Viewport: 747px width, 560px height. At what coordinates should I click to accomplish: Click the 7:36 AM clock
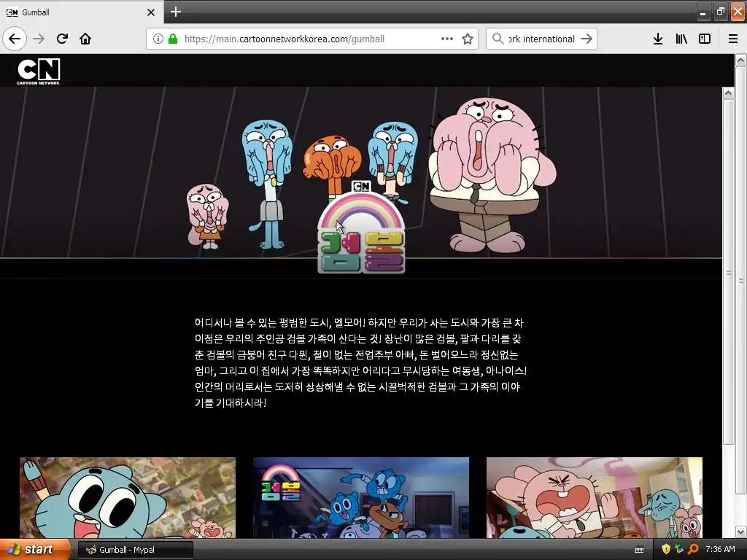click(x=720, y=549)
